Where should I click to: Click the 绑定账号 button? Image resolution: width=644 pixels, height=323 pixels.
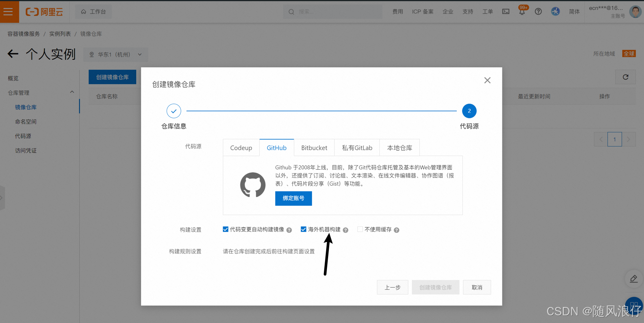pos(293,198)
